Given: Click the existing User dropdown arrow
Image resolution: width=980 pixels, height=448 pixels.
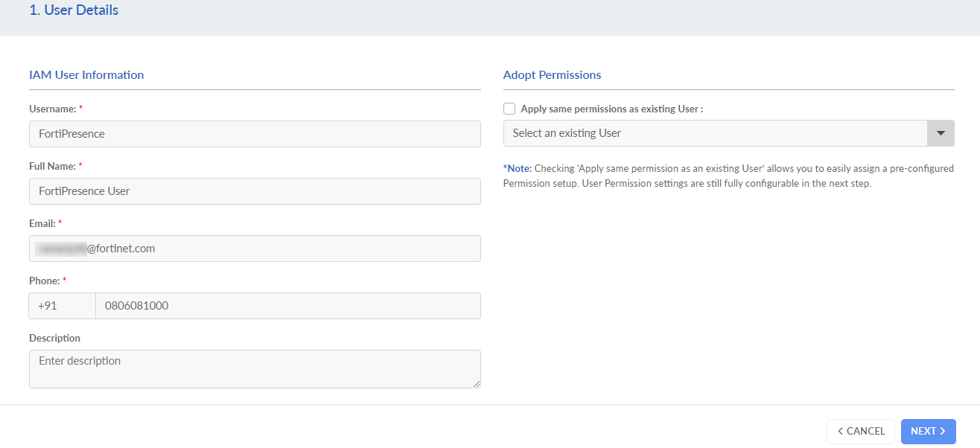Looking at the screenshot, I should (x=941, y=133).
